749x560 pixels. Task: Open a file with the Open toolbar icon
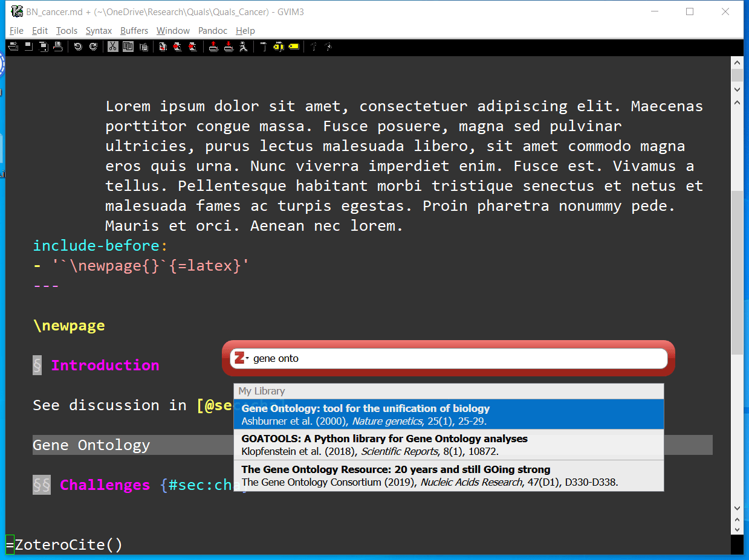12,47
